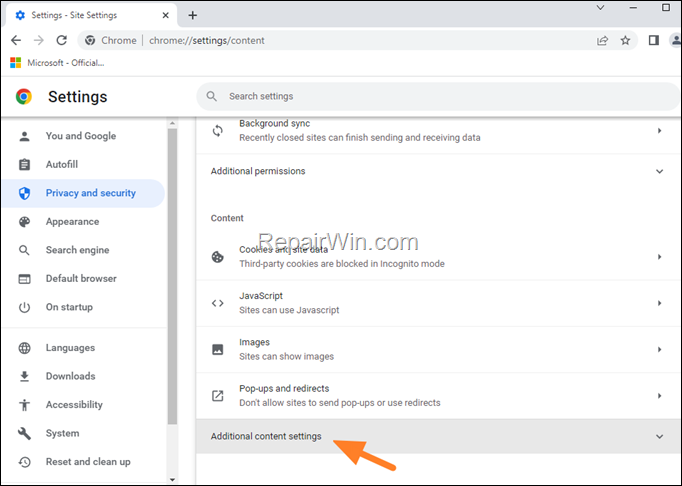Image resolution: width=682 pixels, height=486 pixels.
Task: Open the JavaScript settings row
Action: 438,303
